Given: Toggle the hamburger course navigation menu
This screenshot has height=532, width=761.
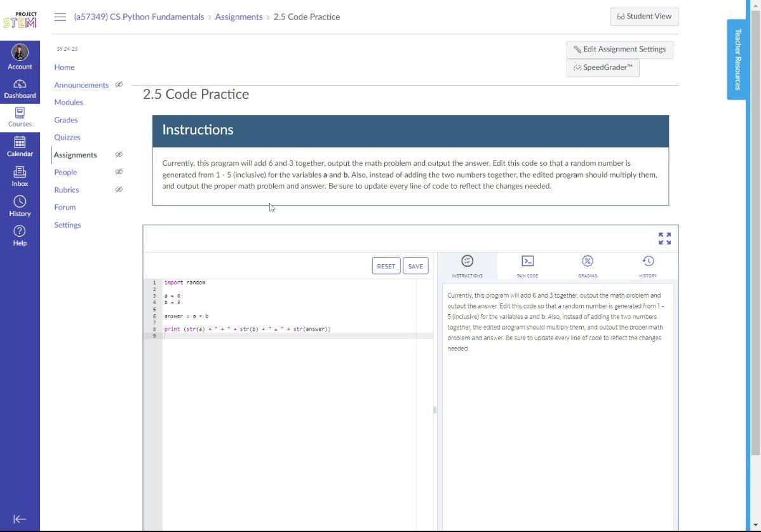Looking at the screenshot, I should coord(60,17).
